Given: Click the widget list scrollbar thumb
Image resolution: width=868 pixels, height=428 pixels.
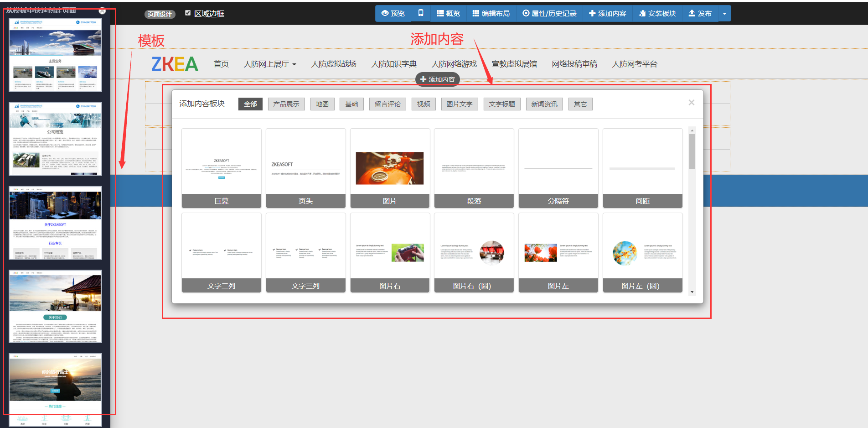Looking at the screenshot, I should pyautogui.click(x=692, y=151).
